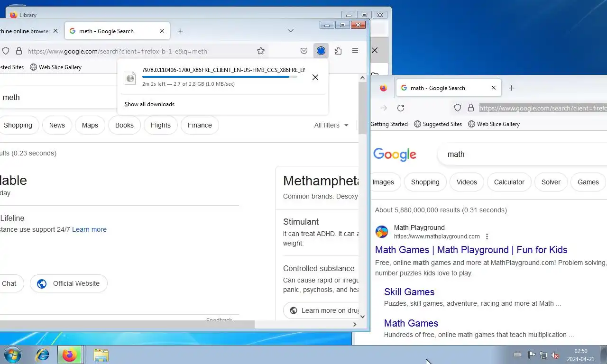Click the Maps filter chip
This screenshot has width=607, height=364.
pyautogui.click(x=90, y=125)
